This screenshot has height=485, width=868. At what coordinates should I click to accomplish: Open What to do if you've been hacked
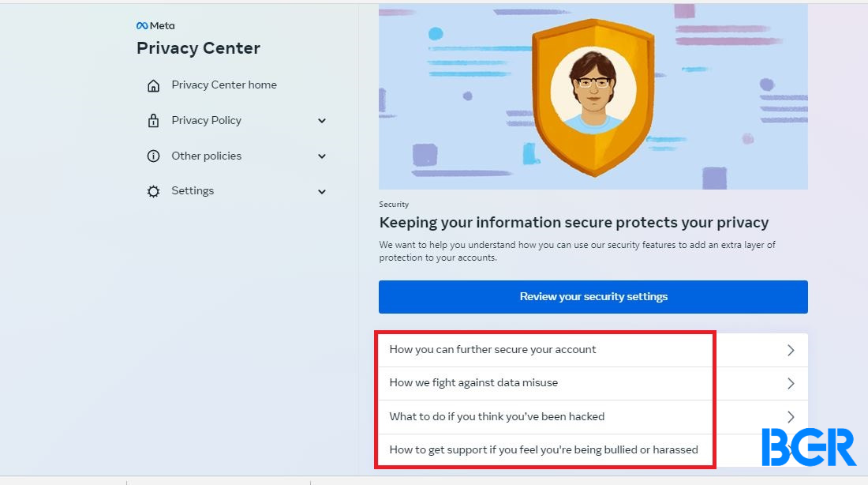(x=593, y=417)
